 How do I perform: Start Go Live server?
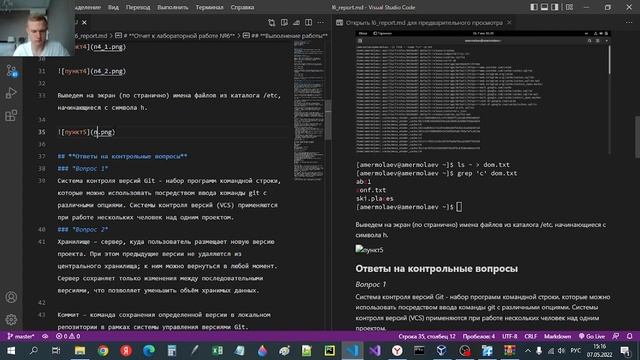click(592, 336)
